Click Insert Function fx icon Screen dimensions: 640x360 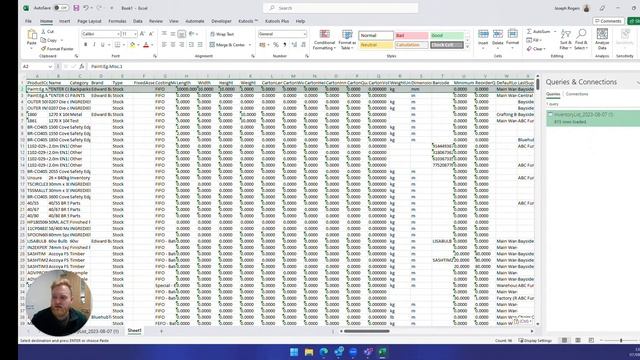point(82,66)
